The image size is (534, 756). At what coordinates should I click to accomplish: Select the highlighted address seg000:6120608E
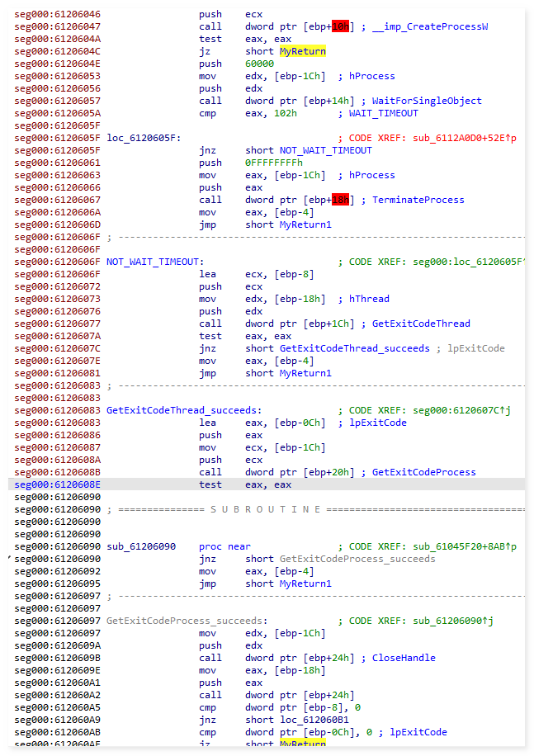coord(57,484)
